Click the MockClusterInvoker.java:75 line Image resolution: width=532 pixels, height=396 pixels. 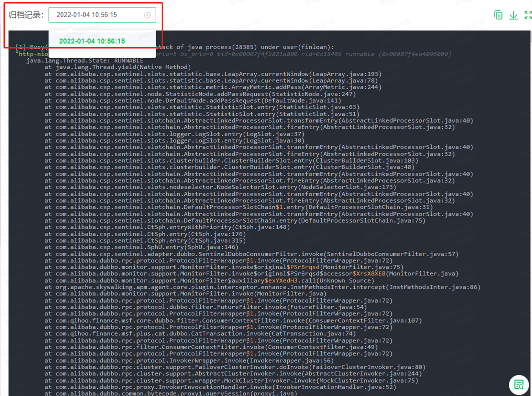(231, 380)
